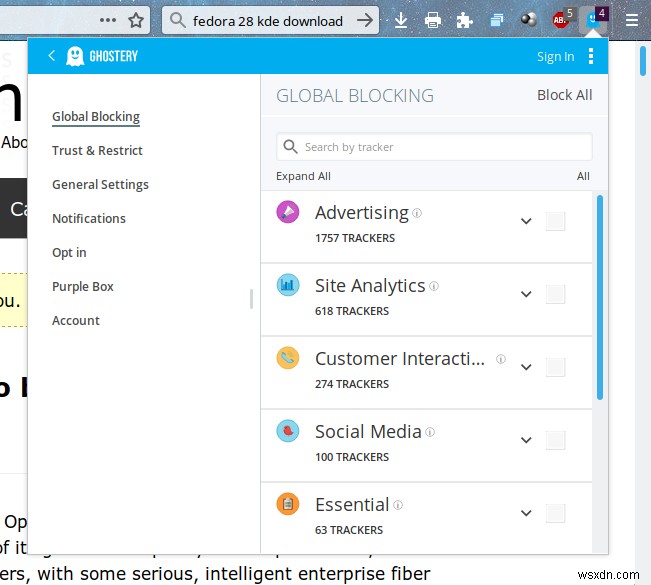Click the Advertising category icon
The height and width of the screenshot is (585, 651).
coord(288,212)
